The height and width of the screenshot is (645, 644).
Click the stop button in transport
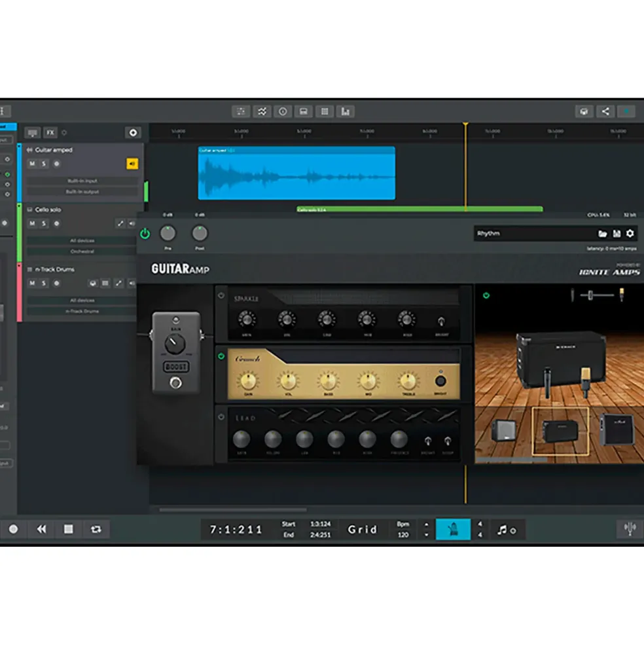coord(69,529)
